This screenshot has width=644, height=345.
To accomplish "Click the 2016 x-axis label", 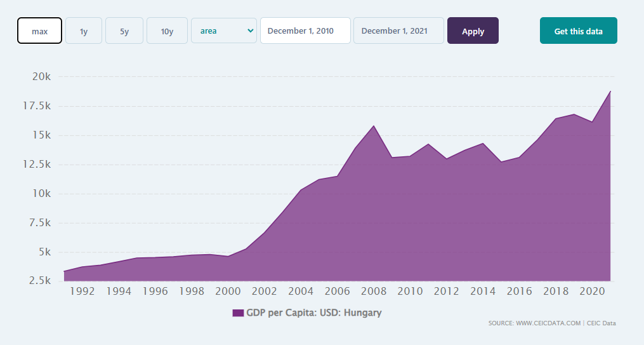I will click(520, 291).
